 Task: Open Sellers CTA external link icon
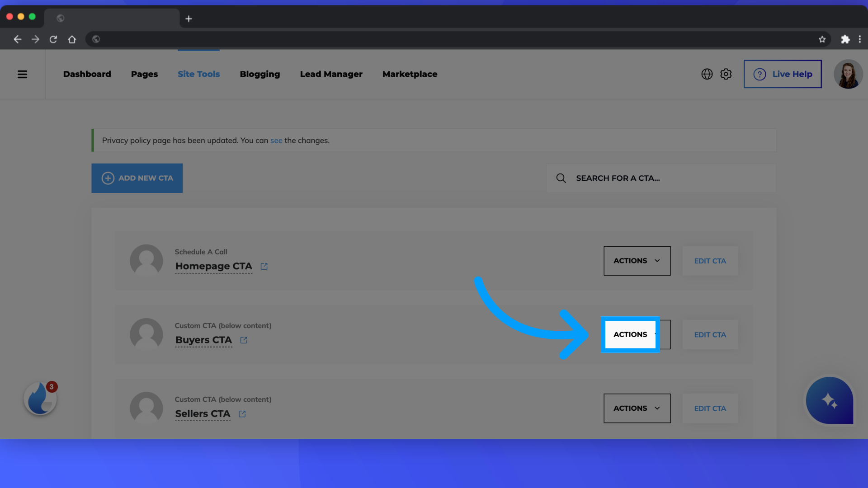coord(242,414)
